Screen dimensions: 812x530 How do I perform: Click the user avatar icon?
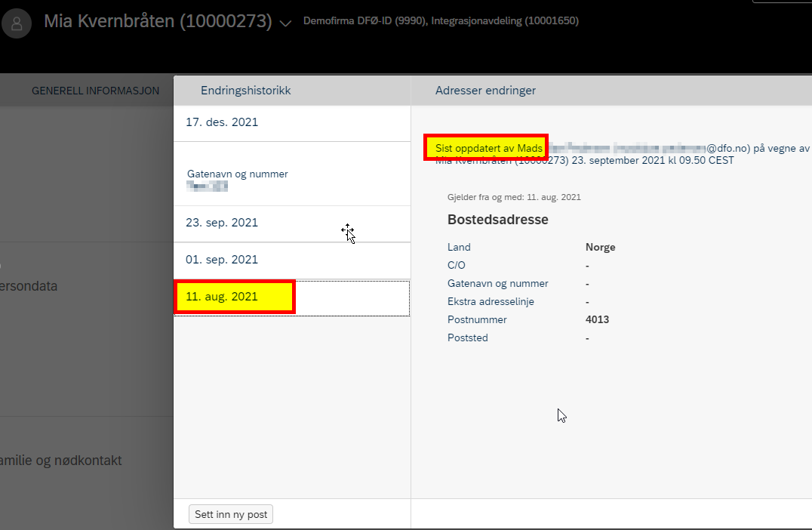click(x=17, y=23)
